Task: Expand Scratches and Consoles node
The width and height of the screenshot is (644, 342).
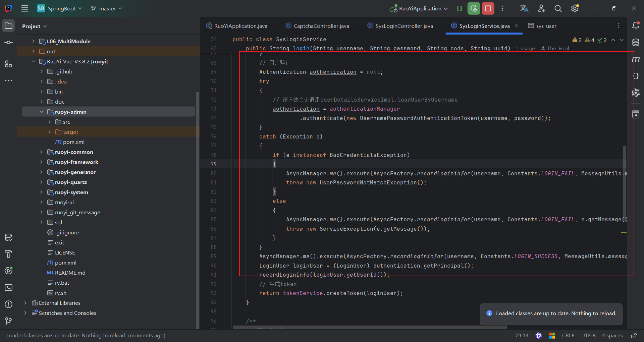Action: point(25,313)
